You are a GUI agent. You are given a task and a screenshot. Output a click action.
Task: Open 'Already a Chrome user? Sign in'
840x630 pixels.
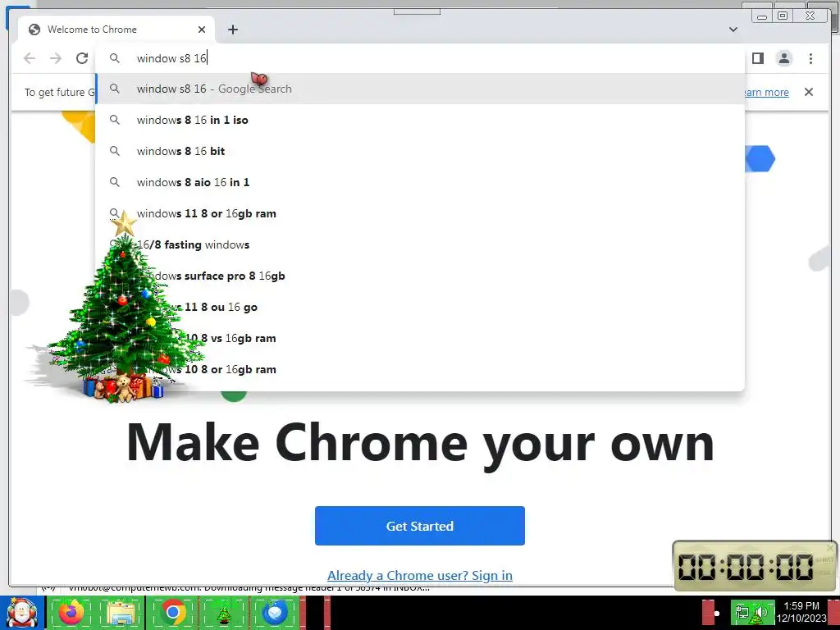pyautogui.click(x=420, y=575)
